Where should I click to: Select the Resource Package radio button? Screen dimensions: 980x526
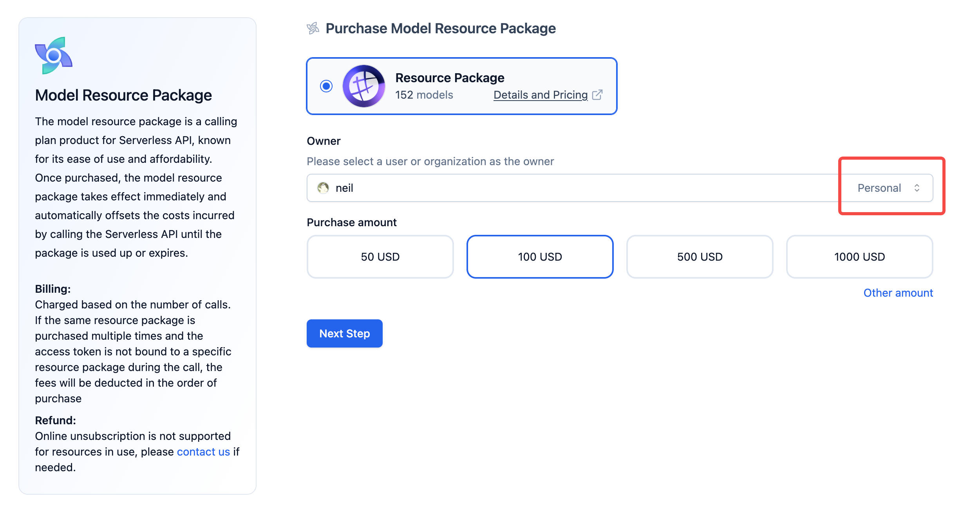[x=326, y=86]
